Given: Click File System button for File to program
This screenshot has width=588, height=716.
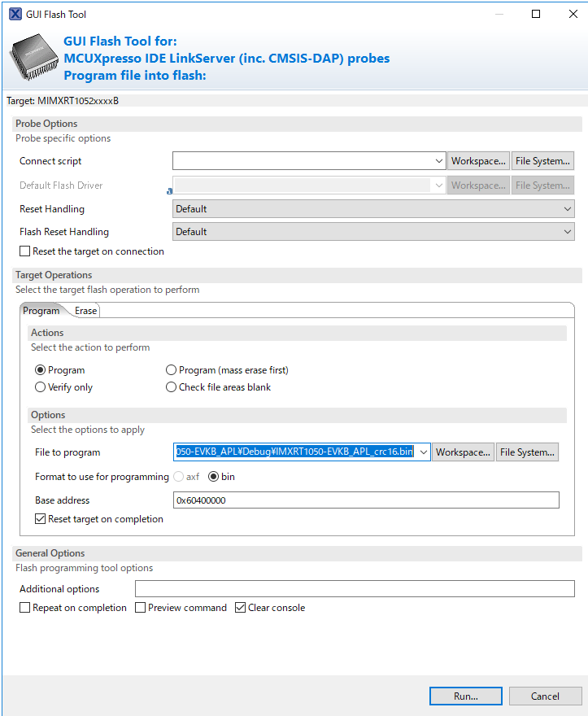Looking at the screenshot, I should [x=527, y=452].
